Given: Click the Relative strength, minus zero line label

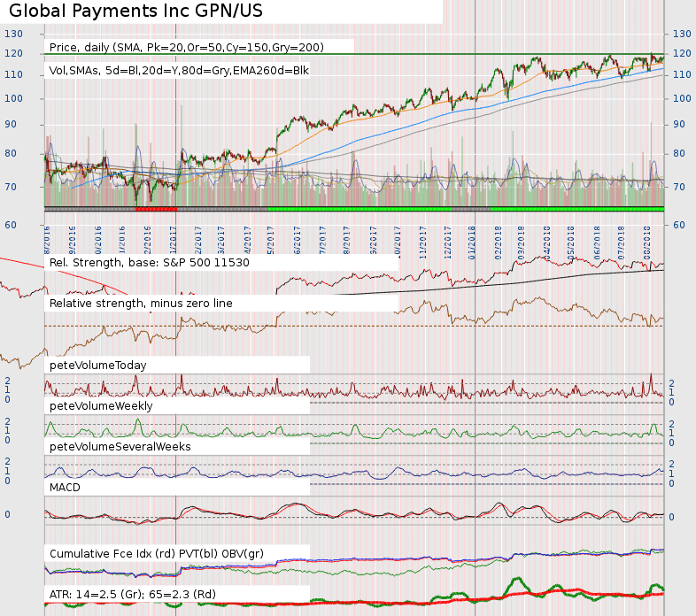Looking at the screenshot, I should coord(141,303).
